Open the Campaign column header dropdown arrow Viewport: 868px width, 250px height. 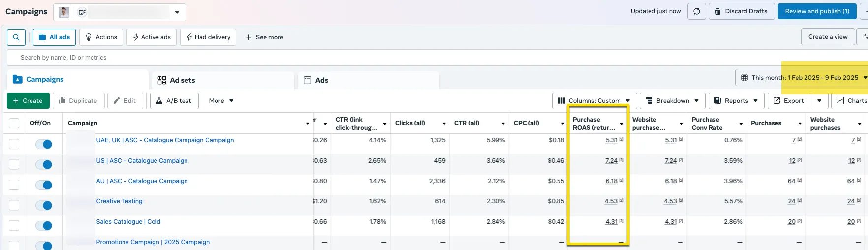coord(308,124)
